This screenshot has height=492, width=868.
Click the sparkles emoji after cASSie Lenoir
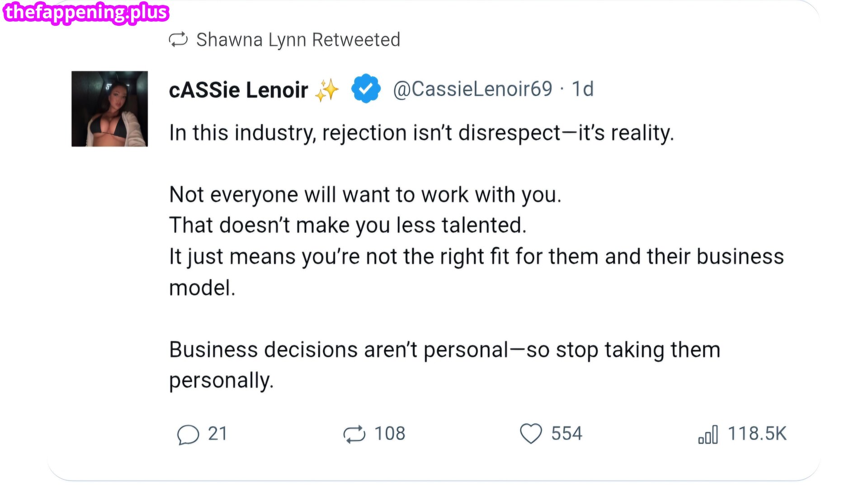(327, 90)
